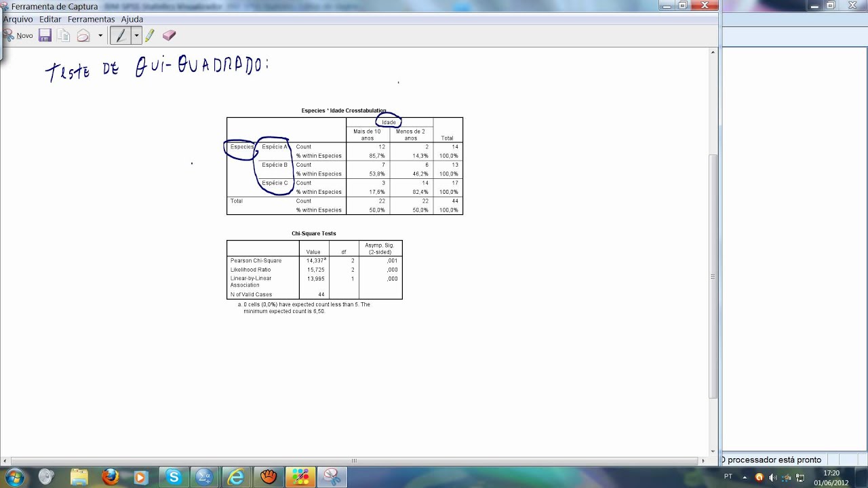Click the vertical scrollbar down arrow
The image size is (868, 488).
point(713,451)
